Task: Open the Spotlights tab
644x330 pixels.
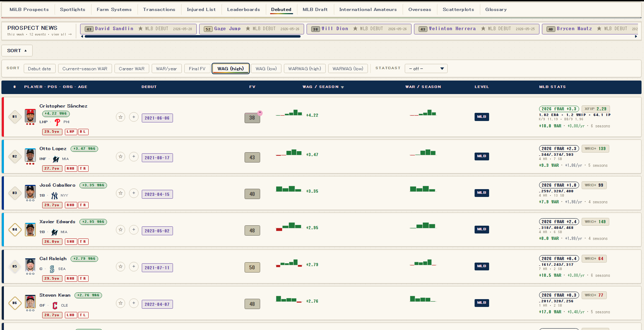Action: tap(73, 10)
